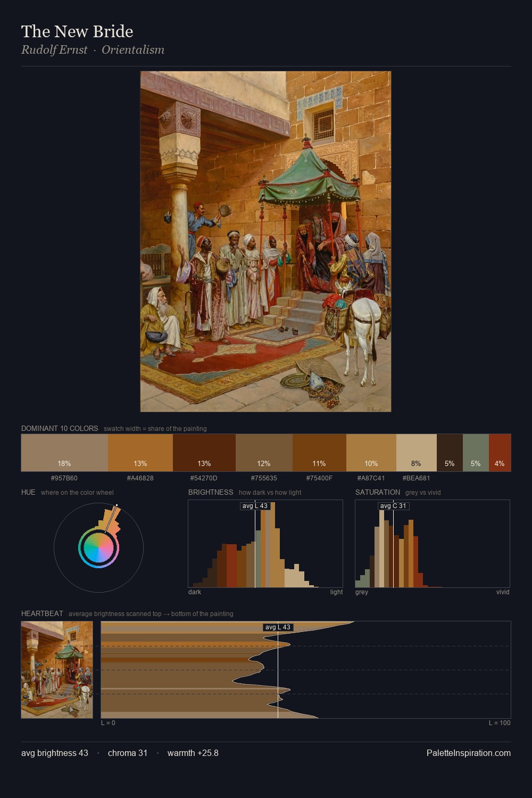Click the hex label #75400F
The image size is (532, 798).
(319, 478)
